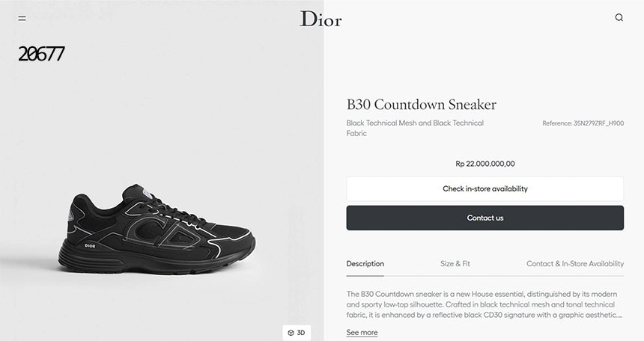Switch to the Description tab
644x341 pixels.
(365, 264)
